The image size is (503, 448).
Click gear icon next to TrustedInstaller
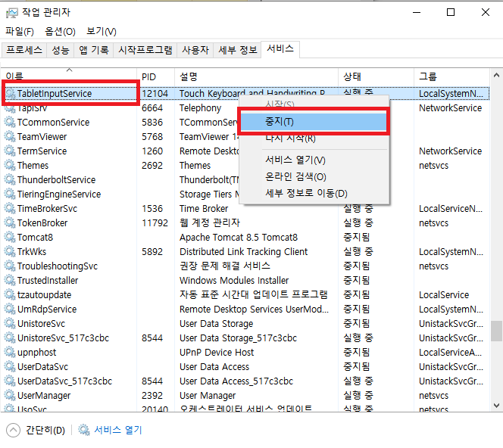pos(10,281)
